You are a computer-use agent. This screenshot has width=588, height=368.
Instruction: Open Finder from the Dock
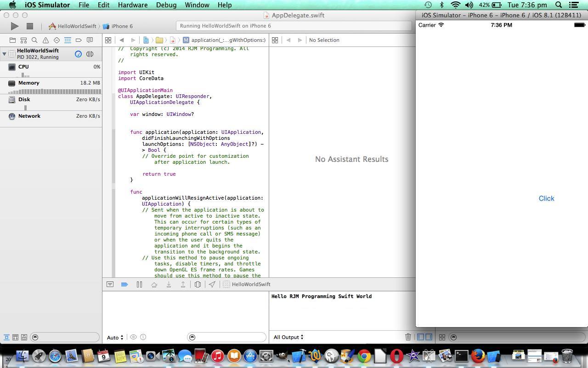22,356
